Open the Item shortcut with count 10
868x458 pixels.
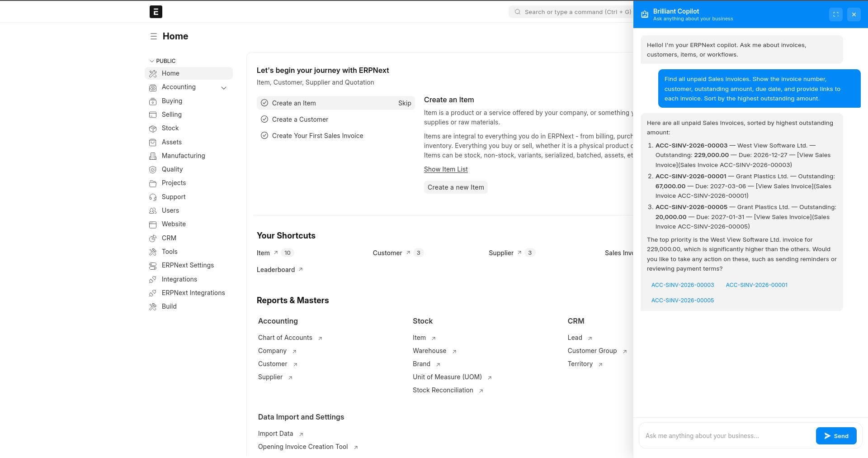tap(276, 253)
